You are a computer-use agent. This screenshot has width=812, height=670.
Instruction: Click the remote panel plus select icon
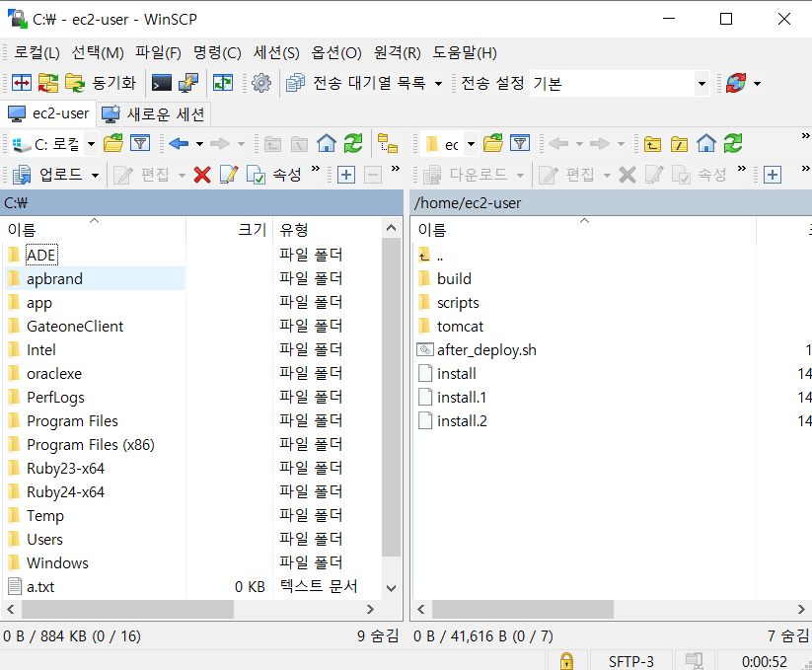tap(773, 175)
